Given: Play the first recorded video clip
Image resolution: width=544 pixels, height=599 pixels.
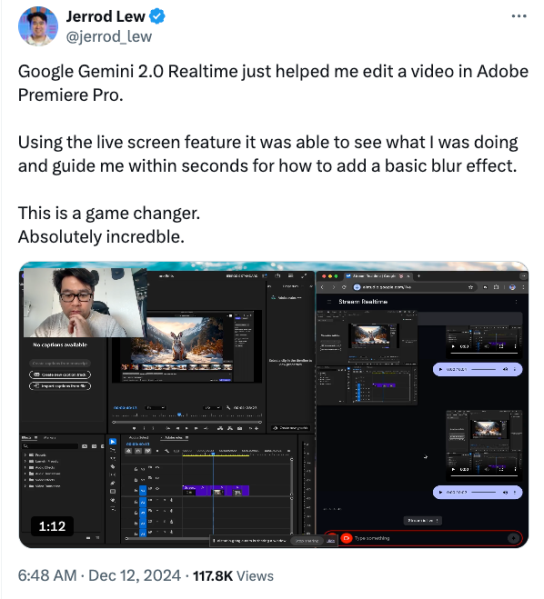Looking at the screenshot, I should pos(453,346).
